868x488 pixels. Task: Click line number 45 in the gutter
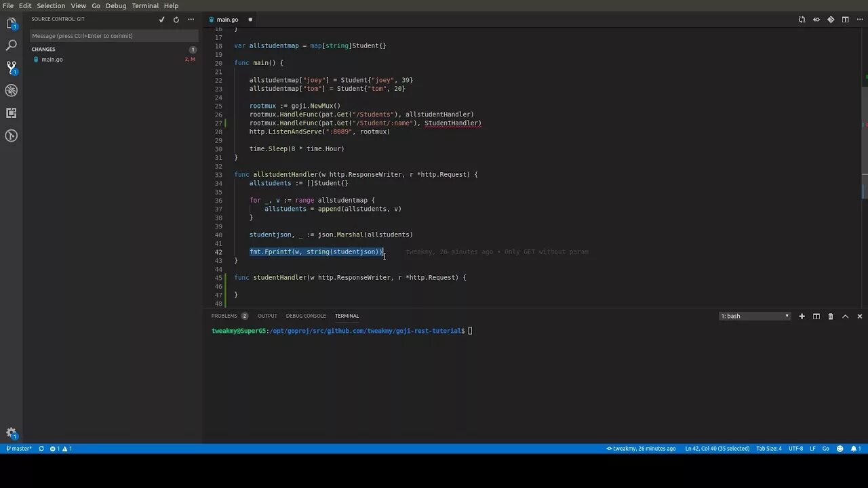(218, 278)
